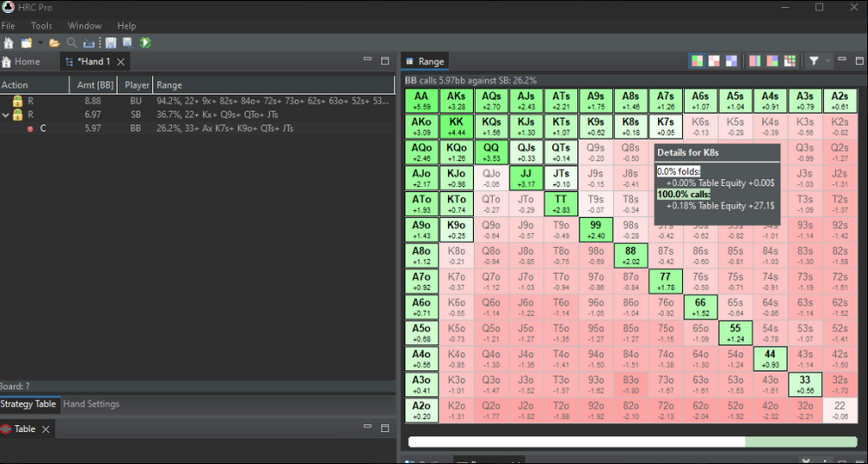Image resolution: width=868 pixels, height=464 pixels.
Task: Select the K8s cell in the range grid
Action: tap(630, 126)
